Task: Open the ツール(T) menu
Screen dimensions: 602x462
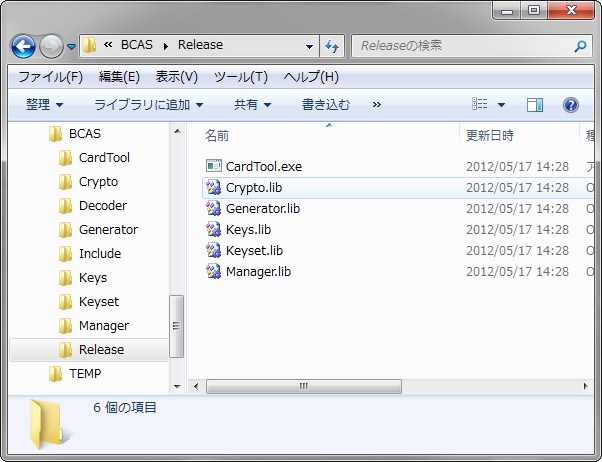Action: pyautogui.click(x=240, y=77)
